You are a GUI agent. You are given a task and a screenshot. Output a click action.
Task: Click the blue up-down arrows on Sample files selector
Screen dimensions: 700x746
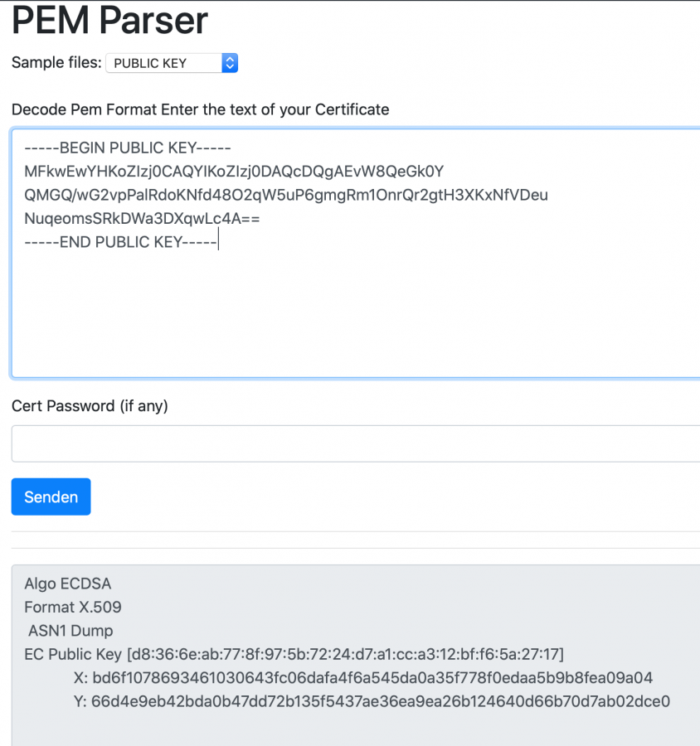click(230, 63)
